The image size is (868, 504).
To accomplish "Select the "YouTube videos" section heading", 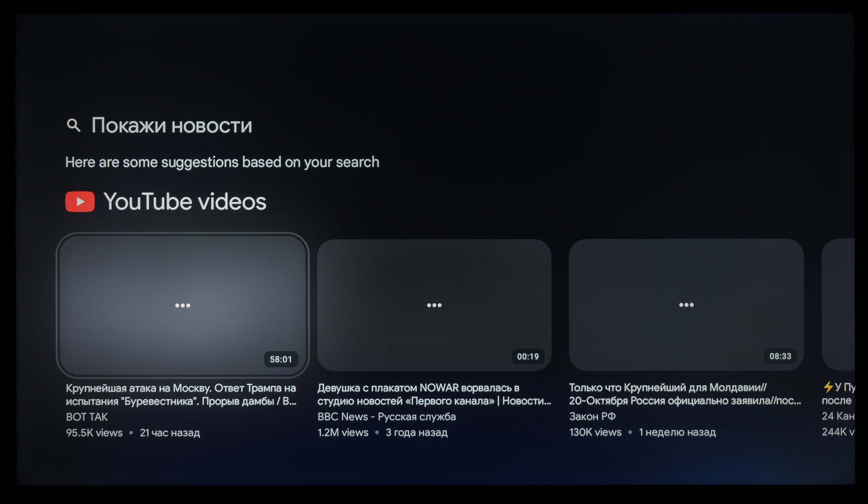I will pos(185,201).
